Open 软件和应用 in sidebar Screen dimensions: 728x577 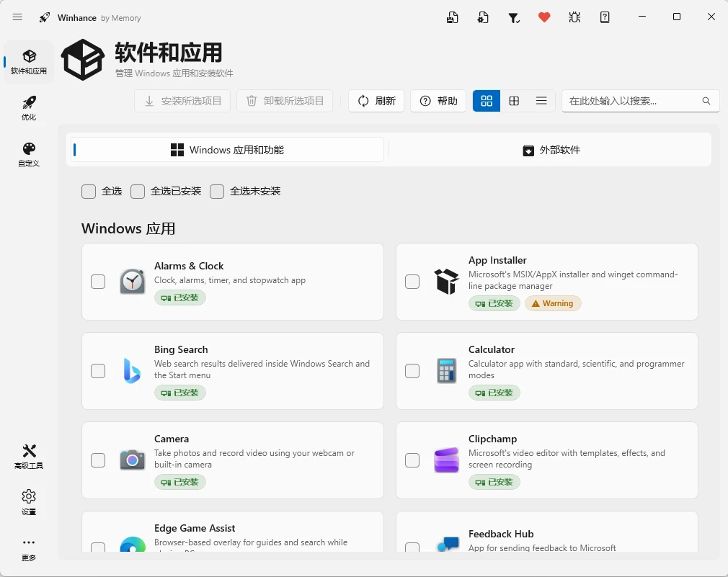coord(29,62)
